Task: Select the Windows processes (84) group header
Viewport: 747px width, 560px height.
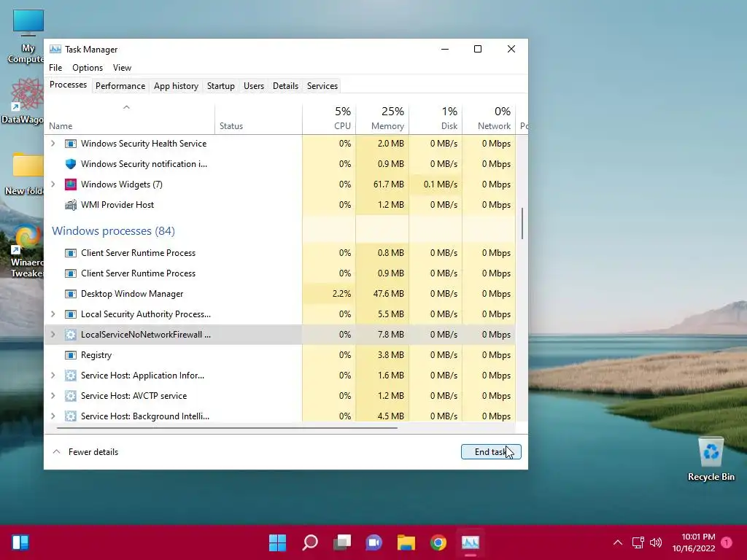Action: [113, 231]
